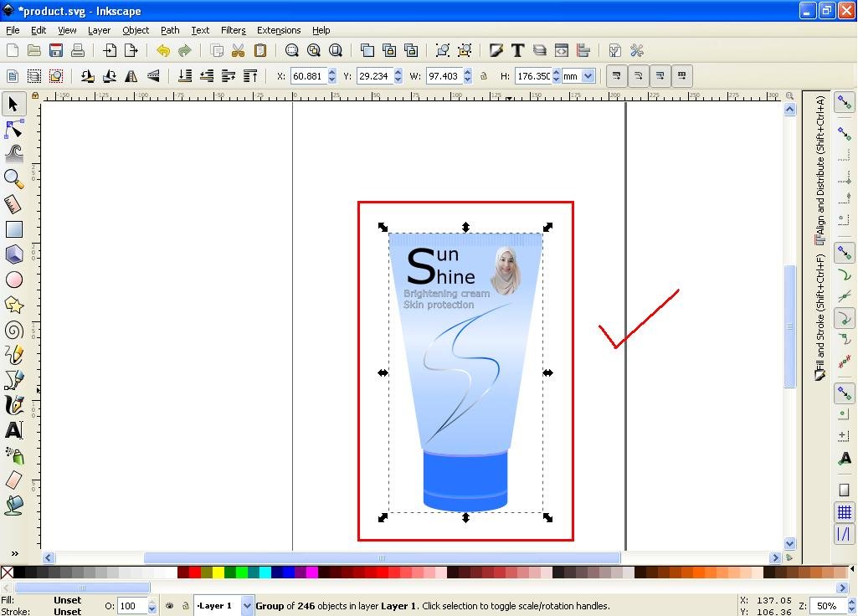This screenshot has height=616, width=858.
Task: Open the Filters menu
Action: pos(233,30)
